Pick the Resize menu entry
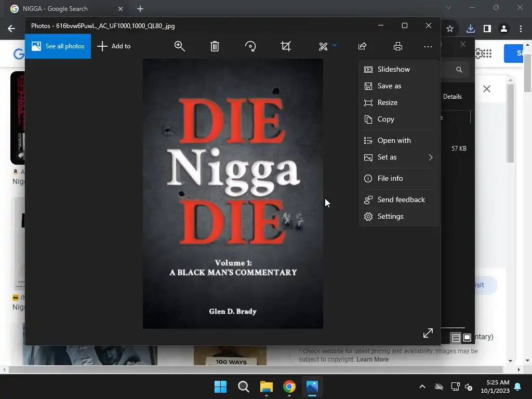 398,102
